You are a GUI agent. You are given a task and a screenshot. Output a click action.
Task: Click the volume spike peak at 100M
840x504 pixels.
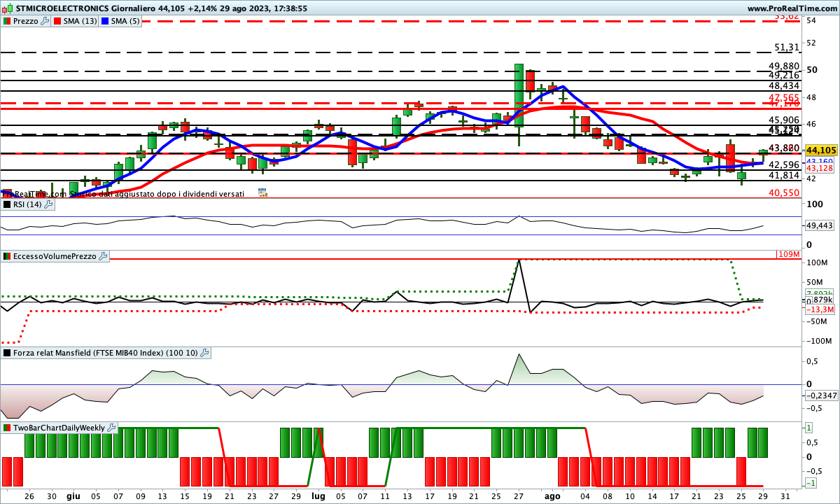[519, 261]
